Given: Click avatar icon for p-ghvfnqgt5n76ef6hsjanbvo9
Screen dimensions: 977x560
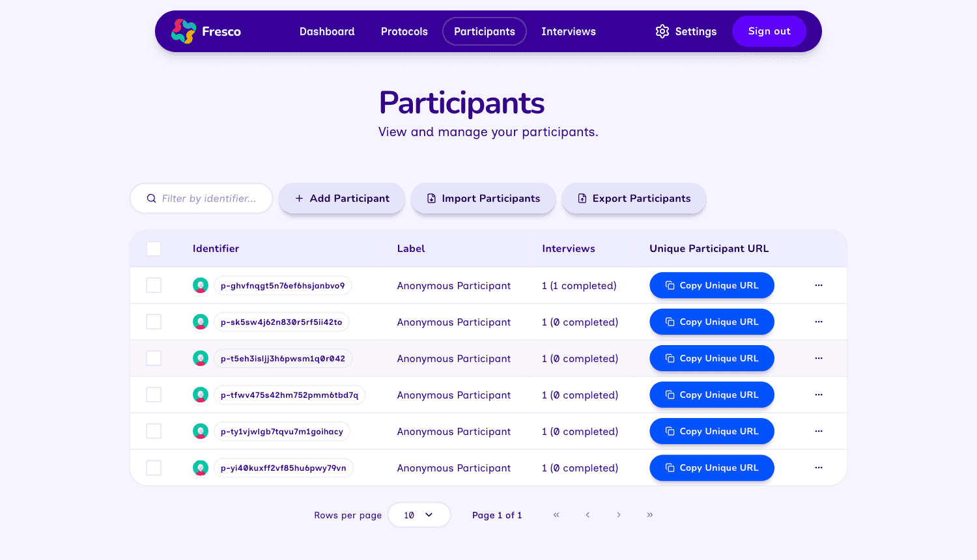Looking at the screenshot, I should click(x=201, y=285).
